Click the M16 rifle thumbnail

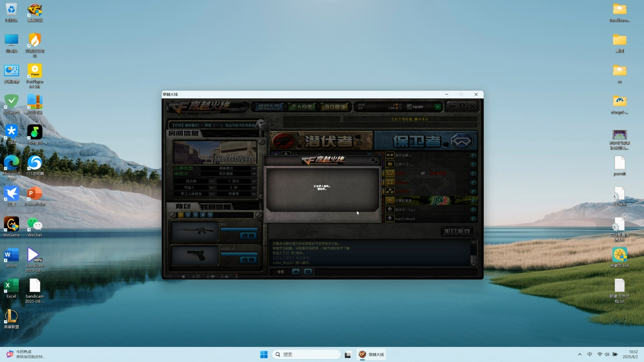coord(195,231)
